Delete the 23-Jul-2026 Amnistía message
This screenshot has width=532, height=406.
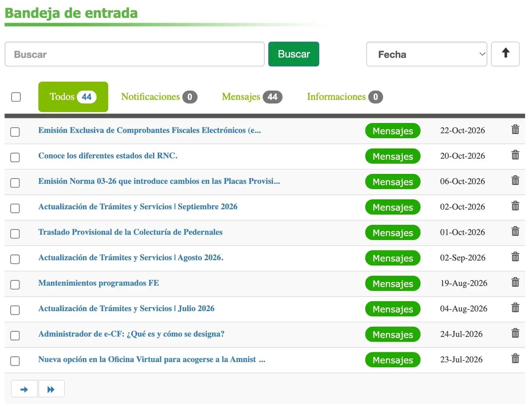[x=515, y=359]
